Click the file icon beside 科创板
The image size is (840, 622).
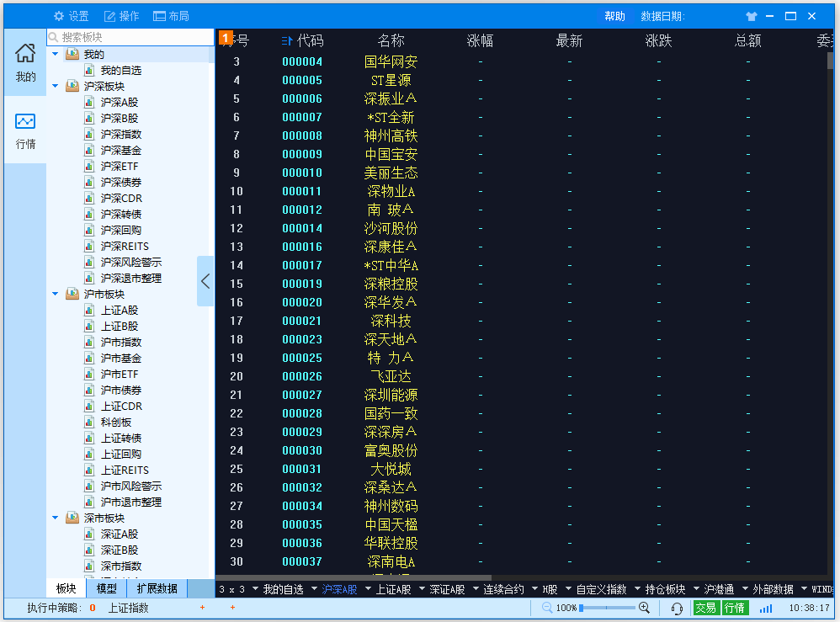pos(89,423)
